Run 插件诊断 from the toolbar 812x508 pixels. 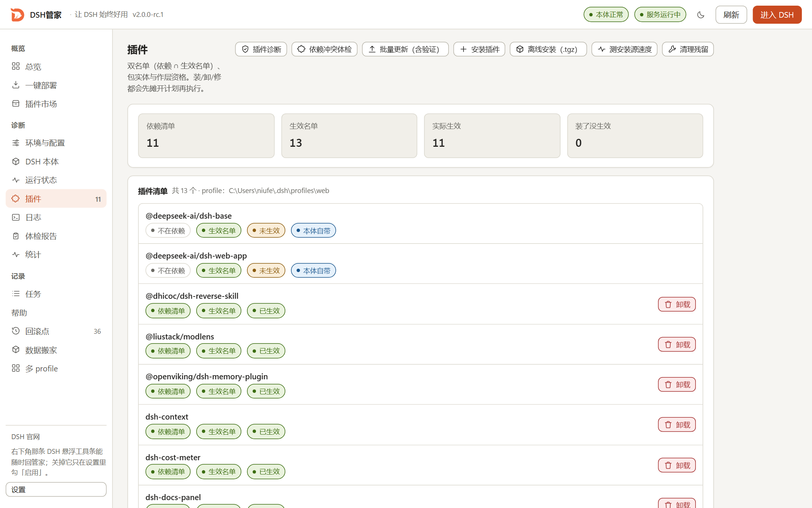261,49
